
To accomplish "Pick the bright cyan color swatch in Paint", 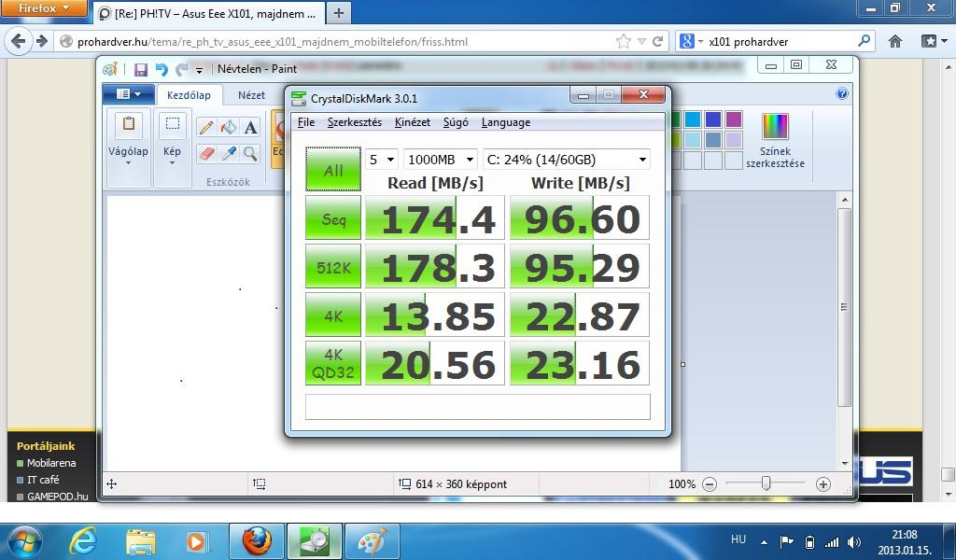I will pyautogui.click(x=693, y=119).
